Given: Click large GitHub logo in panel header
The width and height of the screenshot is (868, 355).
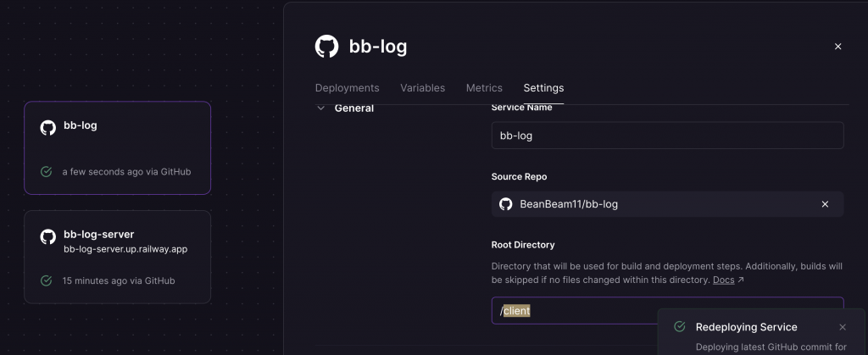Looking at the screenshot, I should click(x=326, y=47).
